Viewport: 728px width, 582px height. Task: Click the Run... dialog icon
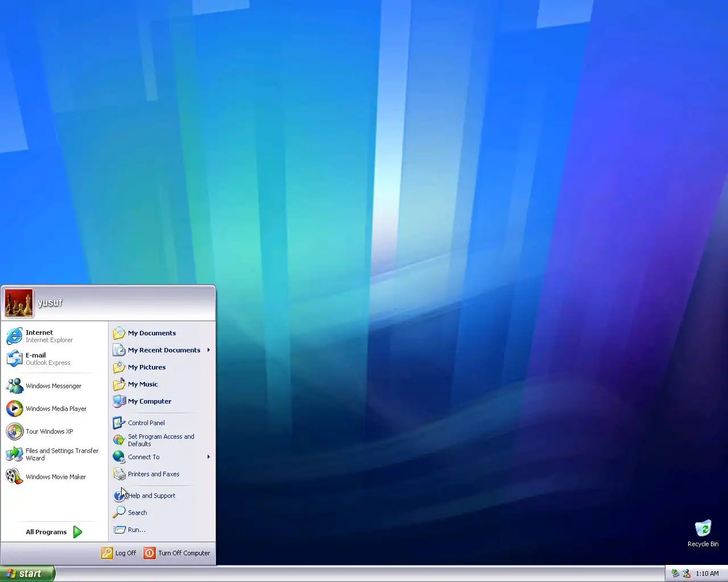pyautogui.click(x=119, y=530)
